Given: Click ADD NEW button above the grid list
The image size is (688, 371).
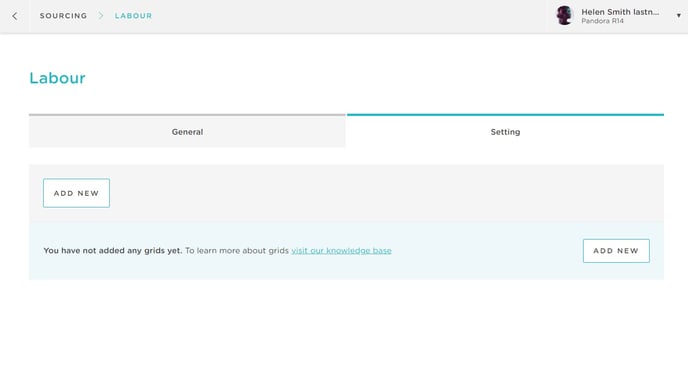Looking at the screenshot, I should 76,193.
